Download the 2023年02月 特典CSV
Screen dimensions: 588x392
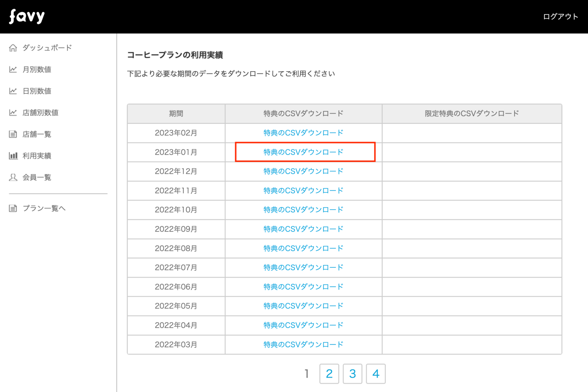coord(303,133)
